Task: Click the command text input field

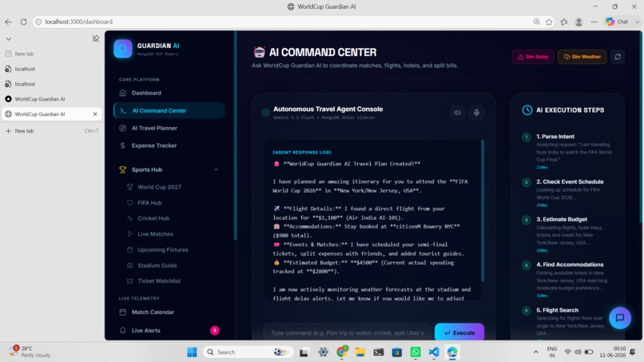Action: (x=347, y=332)
